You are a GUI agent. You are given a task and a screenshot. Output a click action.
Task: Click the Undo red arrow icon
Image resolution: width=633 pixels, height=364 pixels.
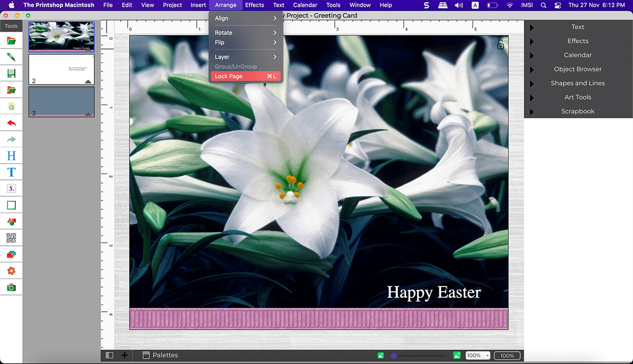pyautogui.click(x=11, y=123)
